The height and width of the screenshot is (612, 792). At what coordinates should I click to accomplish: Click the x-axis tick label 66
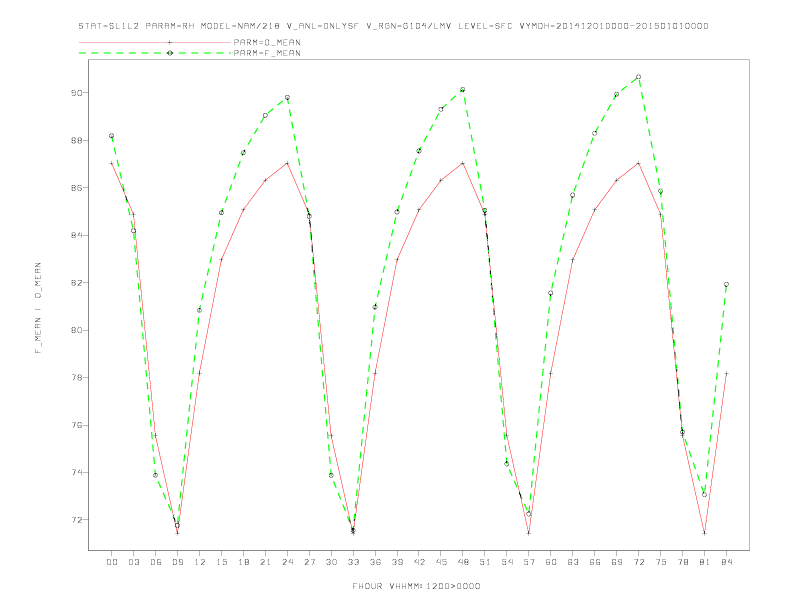(595, 562)
